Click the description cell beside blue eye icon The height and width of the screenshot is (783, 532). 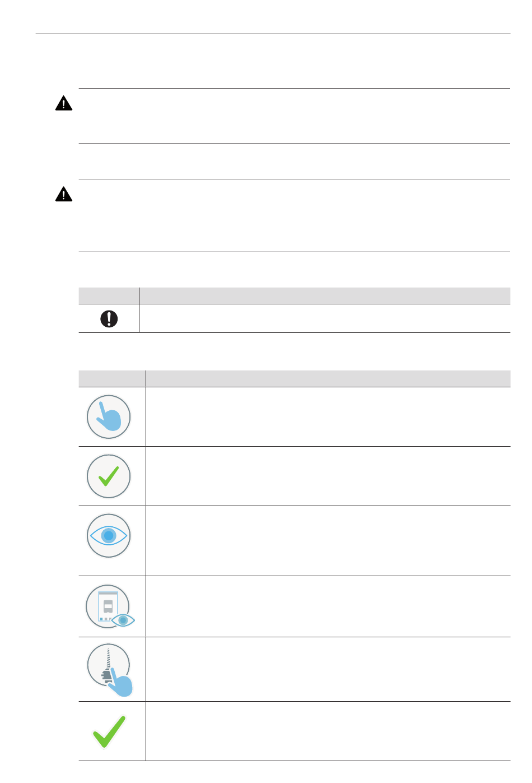(328, 541)
